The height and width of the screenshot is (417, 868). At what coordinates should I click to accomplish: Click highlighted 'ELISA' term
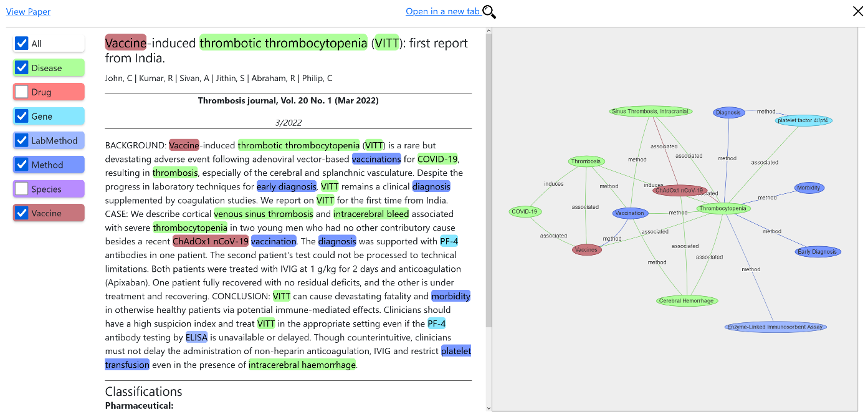coord(196,337)
